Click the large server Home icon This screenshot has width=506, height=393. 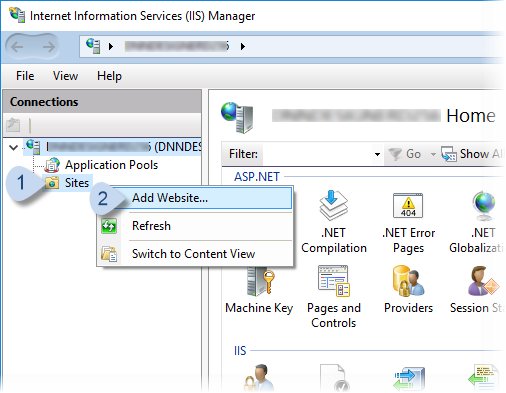[x=237, y=117]
